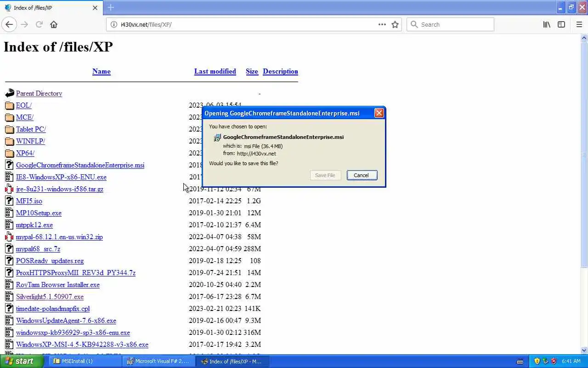Open the Library bookmarks icon
Image resolution: width=588 pixels, height=368 pixels.
[547, 24]
